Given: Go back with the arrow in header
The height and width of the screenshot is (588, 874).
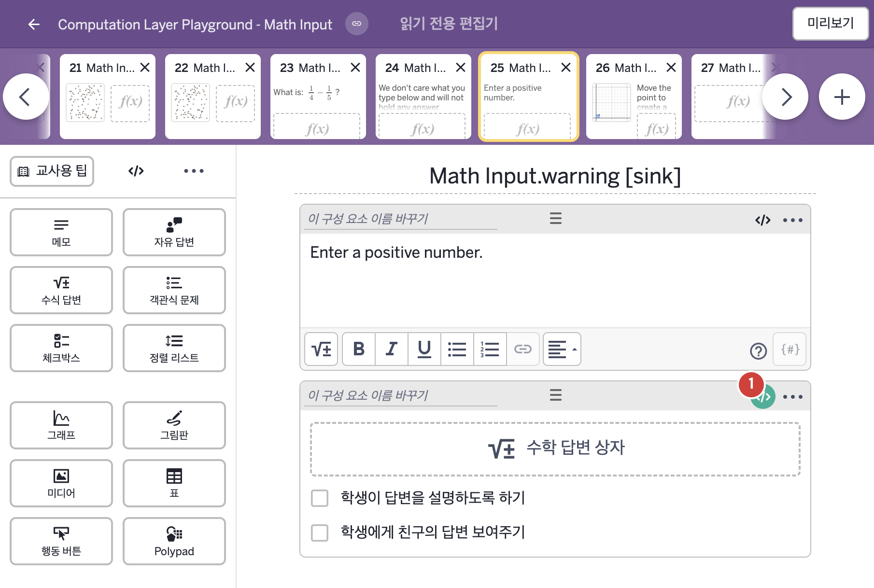Looking at the screenshot, I should click(34, 24).
